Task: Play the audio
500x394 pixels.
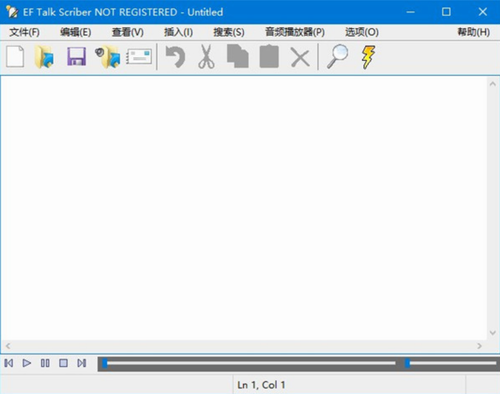Action: pos(27,363)
